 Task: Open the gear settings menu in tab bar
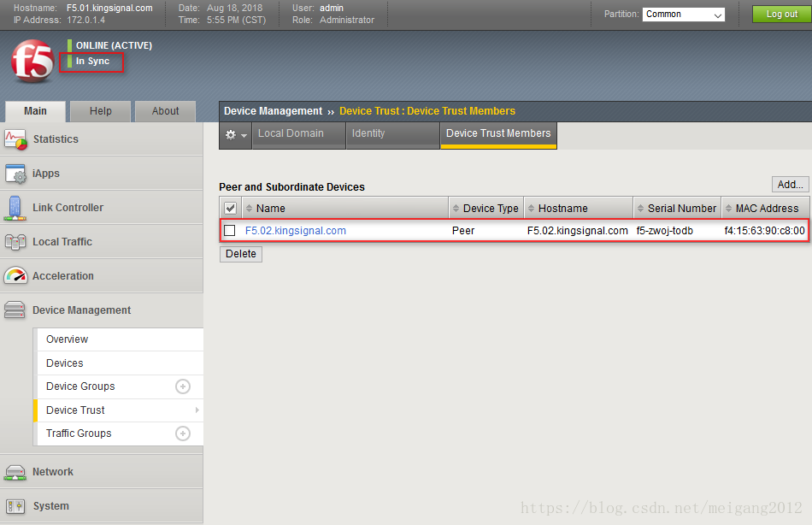[236, 135]
